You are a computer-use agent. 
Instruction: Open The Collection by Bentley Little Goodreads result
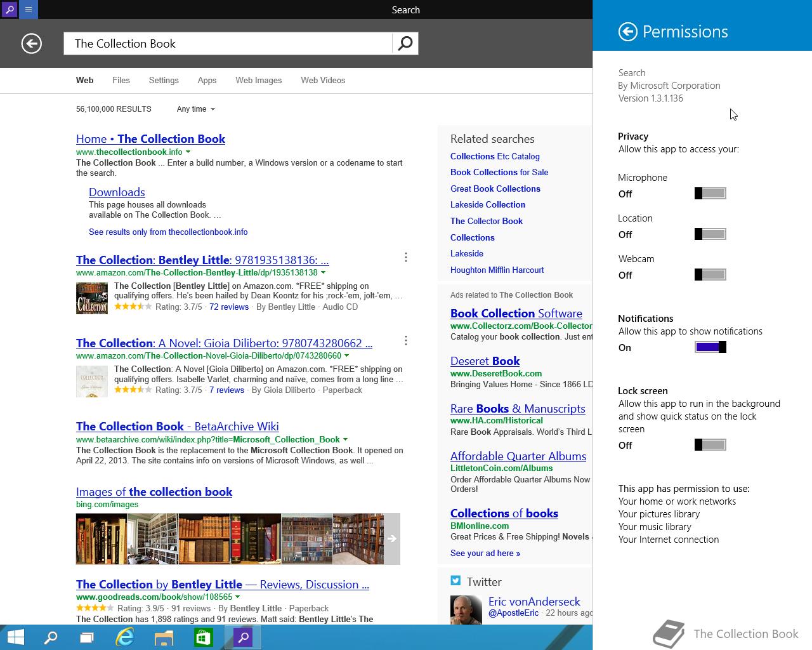[223, 585]
